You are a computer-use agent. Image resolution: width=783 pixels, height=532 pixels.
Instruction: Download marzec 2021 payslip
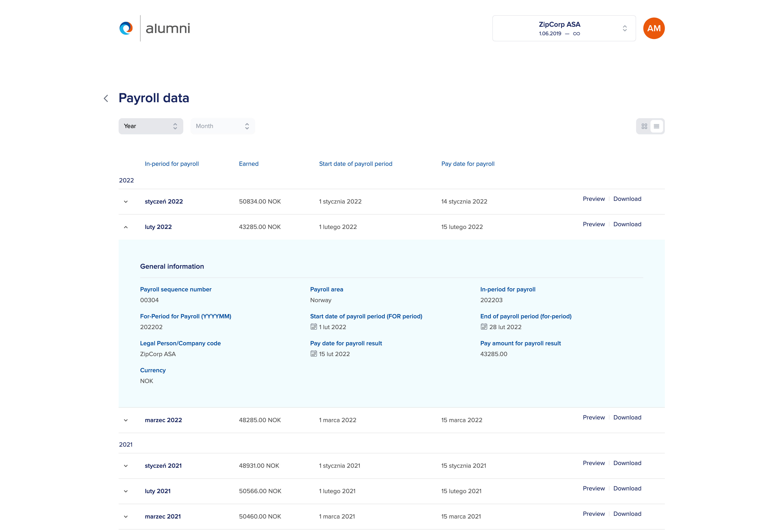coord(627,514)
